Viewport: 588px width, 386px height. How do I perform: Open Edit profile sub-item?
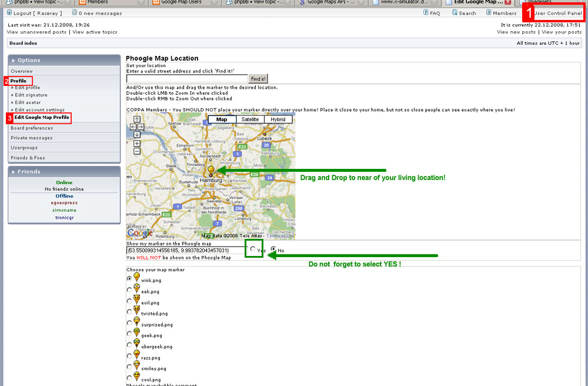[x=28, y=88]
